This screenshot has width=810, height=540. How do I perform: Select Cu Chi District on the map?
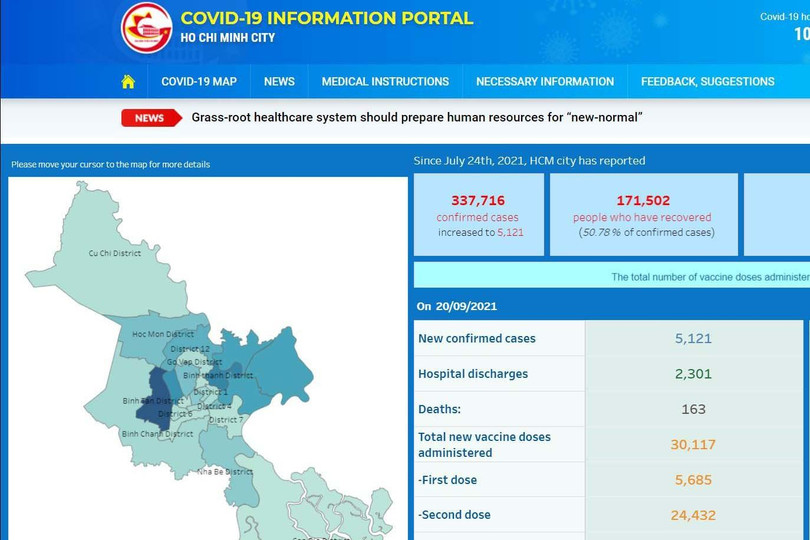click(x=114, y=254)
